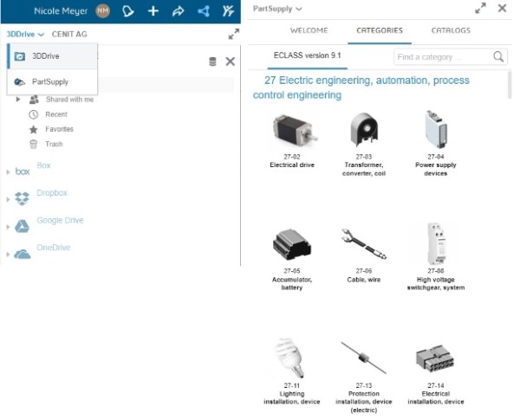Click the PartSupply categories scrollbar
The height and width of the screenshot is (420, 520).
tap(510, 86)
